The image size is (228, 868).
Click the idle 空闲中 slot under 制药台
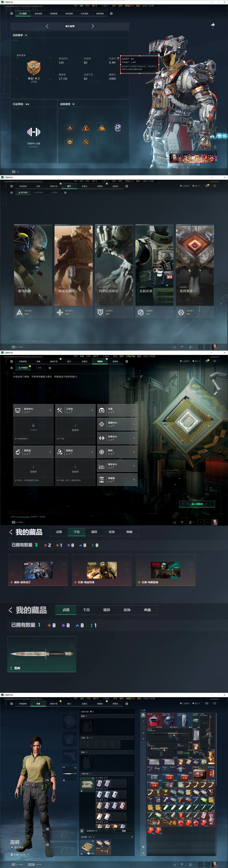point(33,469)
